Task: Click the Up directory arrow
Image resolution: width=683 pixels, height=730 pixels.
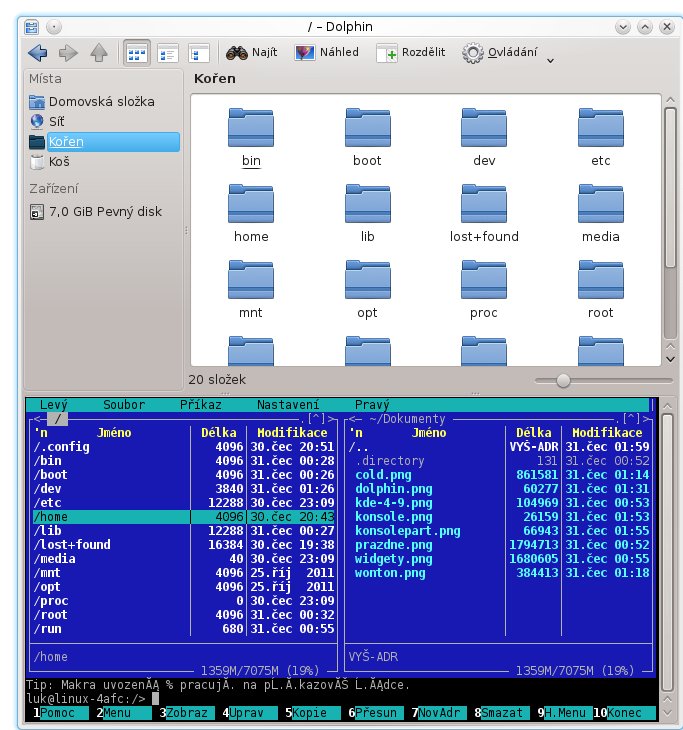Action: pyautogui.click(x=99, y=53)
